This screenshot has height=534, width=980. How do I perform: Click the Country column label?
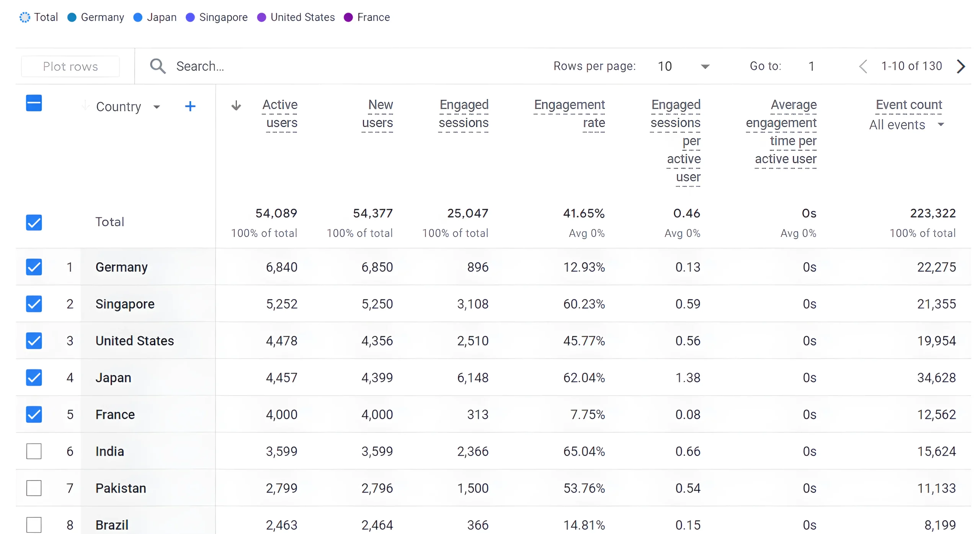point(118,107)
